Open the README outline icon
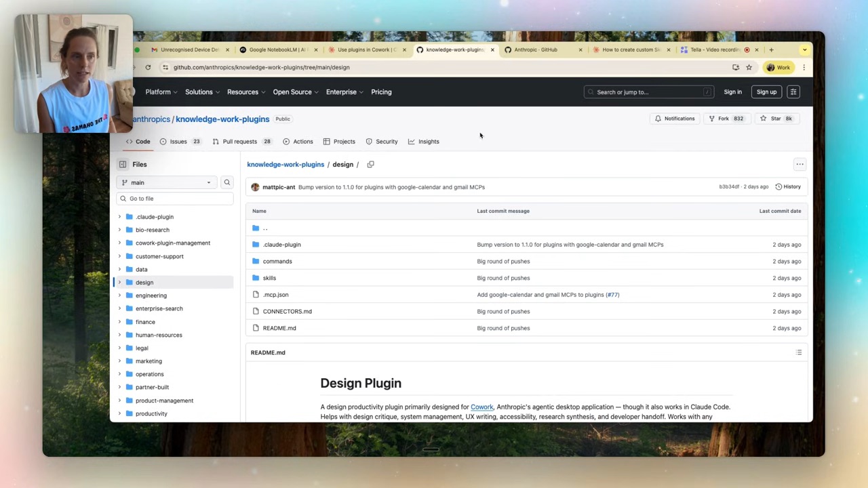The width and height of the screenshot is (868, 488). (x=799, y=352)
